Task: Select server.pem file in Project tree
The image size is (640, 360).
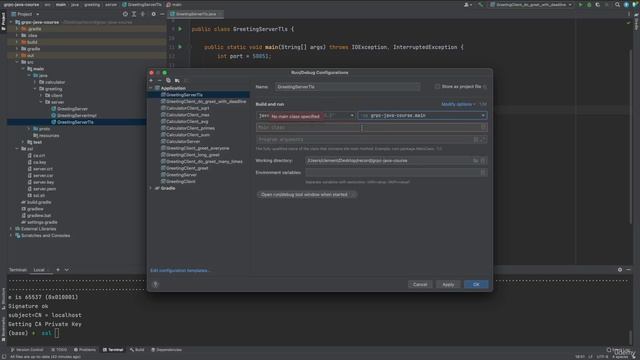Action: coord(44,189)
